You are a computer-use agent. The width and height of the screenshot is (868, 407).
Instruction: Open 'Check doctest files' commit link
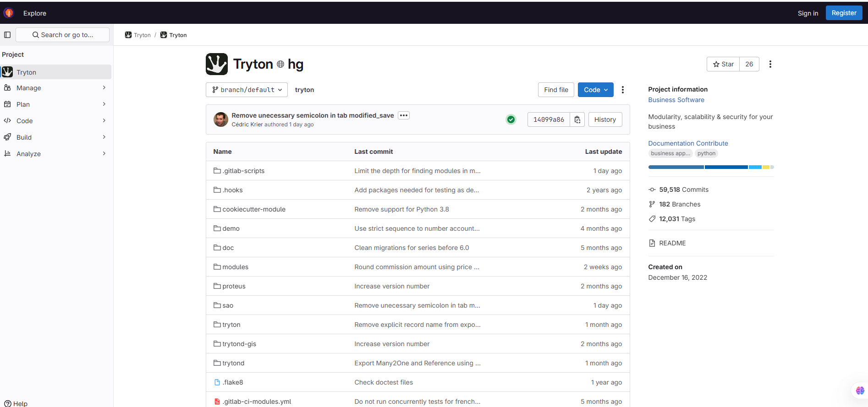point(384,382)
